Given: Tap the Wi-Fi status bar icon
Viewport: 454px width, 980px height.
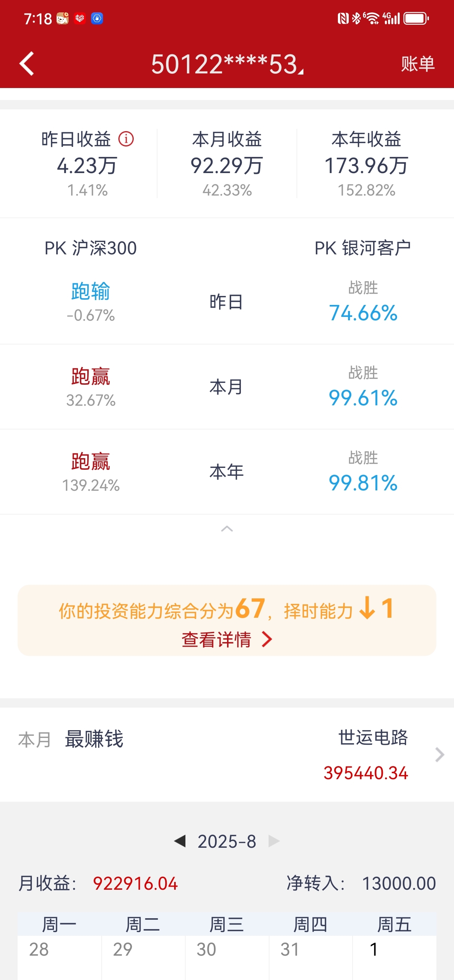Looking at the screenshot, I should pos(372,18).
